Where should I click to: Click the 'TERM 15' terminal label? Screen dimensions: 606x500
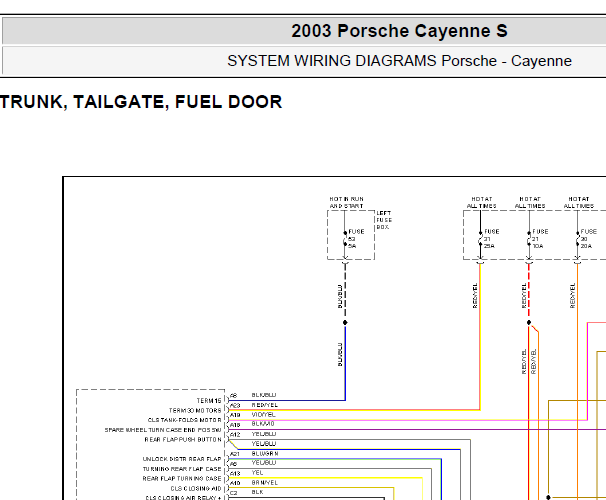click(209, 401)
